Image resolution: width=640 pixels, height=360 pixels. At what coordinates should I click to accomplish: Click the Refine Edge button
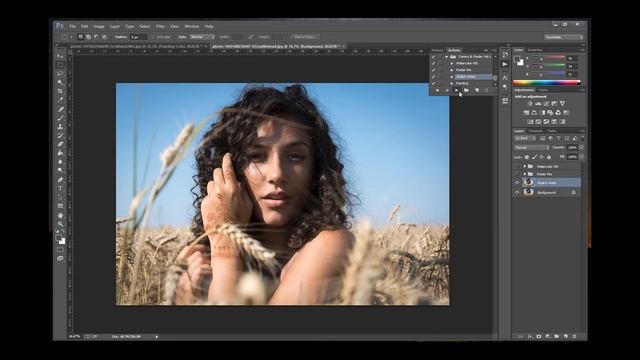pyautogui.click(x=304, y=37)
